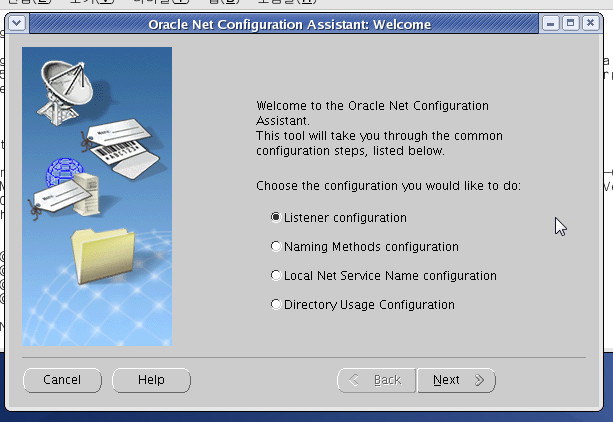Screen dimensions: 613x422
Task: Click the 'Choose the configuration you would like to do' text
Action: [388, 186]
